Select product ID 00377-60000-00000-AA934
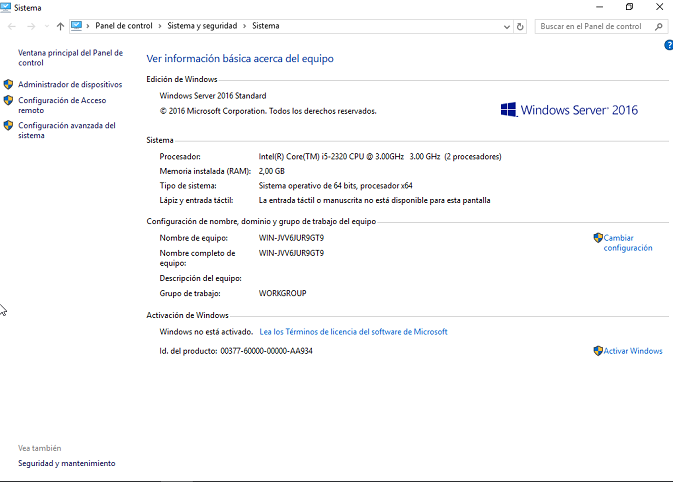Viewport: 673px width, 482px height. pos(266,351)
